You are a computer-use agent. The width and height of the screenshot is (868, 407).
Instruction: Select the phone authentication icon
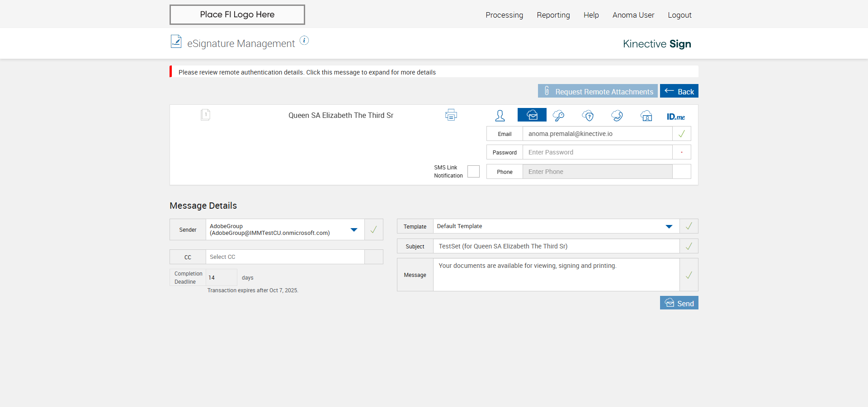pyautogui.click(x=617, y=116)
